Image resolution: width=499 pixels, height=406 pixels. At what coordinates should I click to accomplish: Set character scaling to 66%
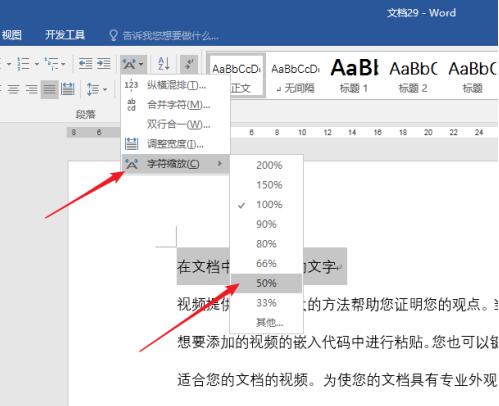[x=267, y=264]
